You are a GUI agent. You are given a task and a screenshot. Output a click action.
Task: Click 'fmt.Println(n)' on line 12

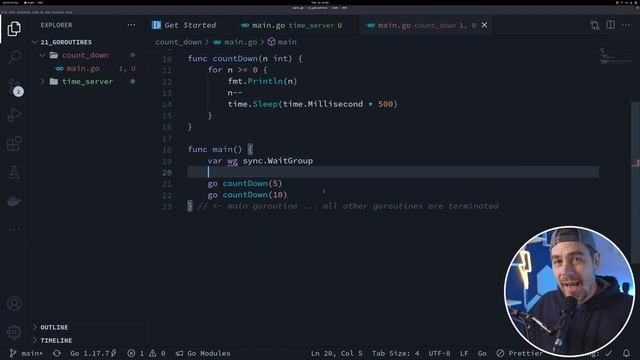tap(262, 81)
